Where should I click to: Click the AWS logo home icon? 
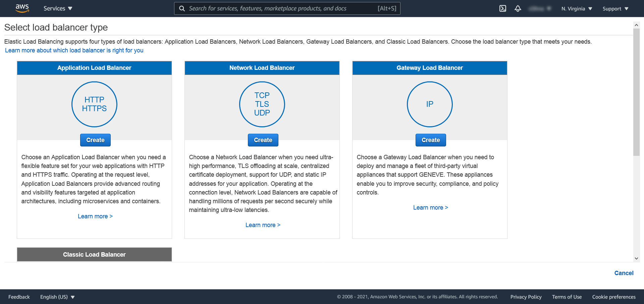(x=22, y=8)
